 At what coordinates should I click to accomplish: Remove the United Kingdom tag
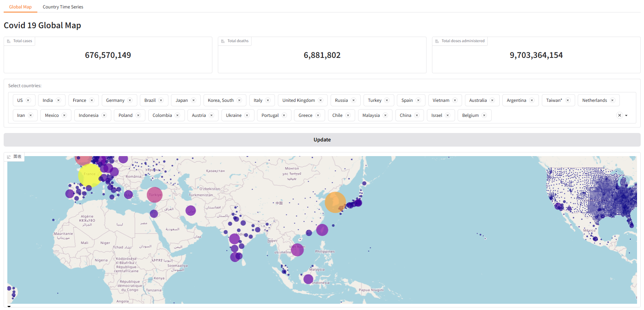tap(320, 100)
